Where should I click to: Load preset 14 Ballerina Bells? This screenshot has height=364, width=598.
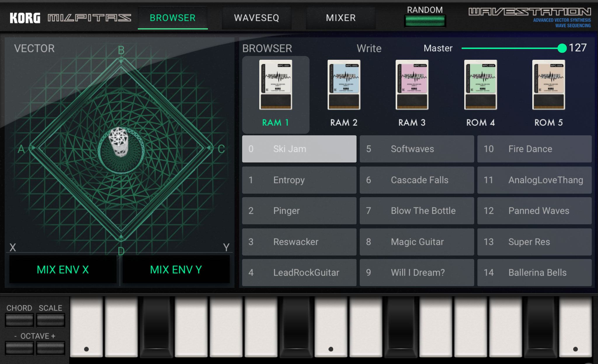[535, 272]
